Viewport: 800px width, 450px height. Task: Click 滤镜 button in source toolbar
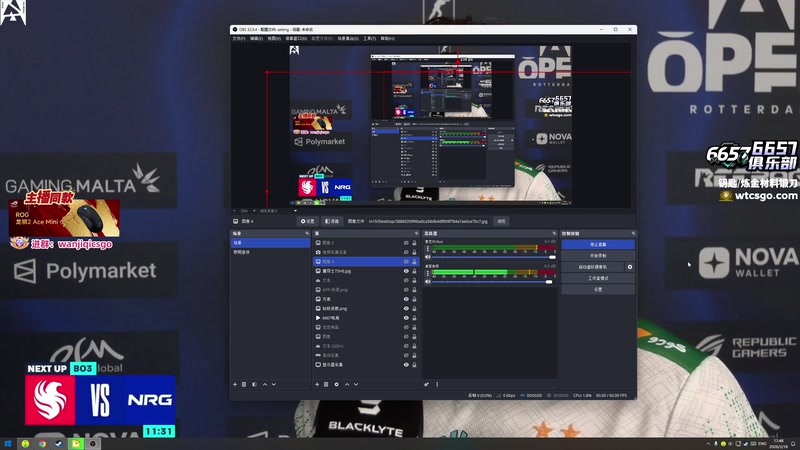pos(332,221)
